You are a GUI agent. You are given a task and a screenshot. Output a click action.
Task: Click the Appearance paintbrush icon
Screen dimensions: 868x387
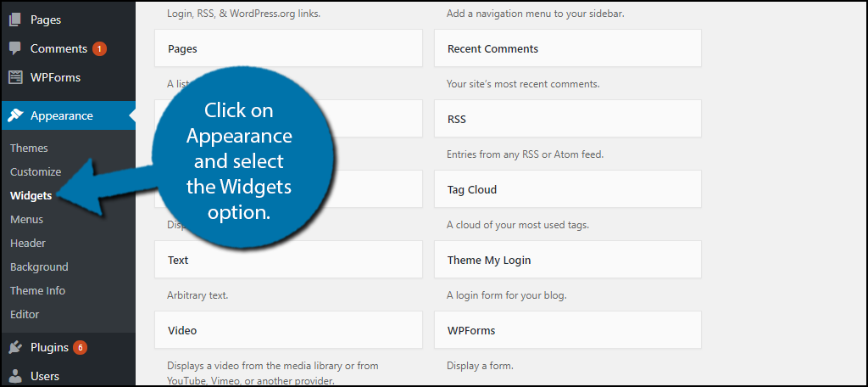[15, 115]
